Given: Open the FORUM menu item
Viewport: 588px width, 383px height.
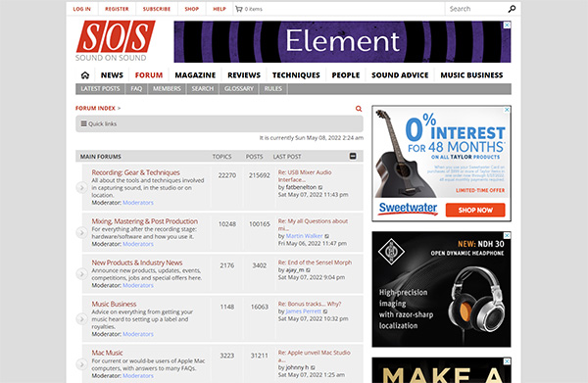Looking at the screenshot, I should pyautogui.click(x=149, y=75).
